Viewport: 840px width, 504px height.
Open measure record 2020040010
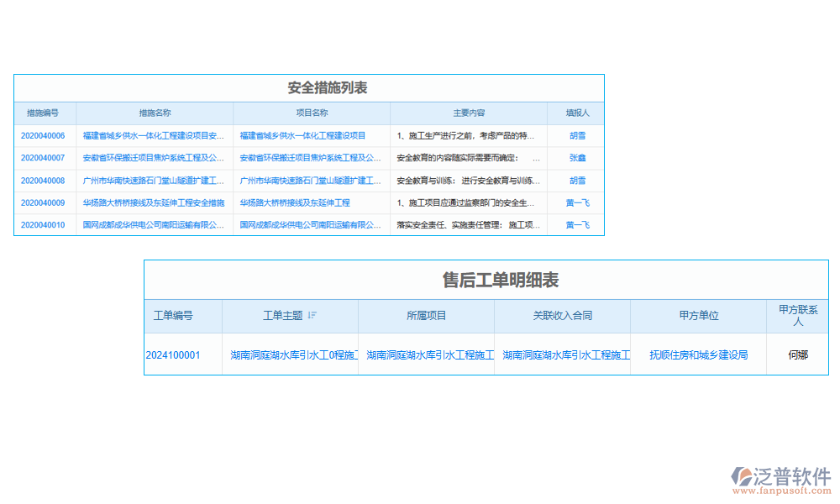[x=43, y=225]
